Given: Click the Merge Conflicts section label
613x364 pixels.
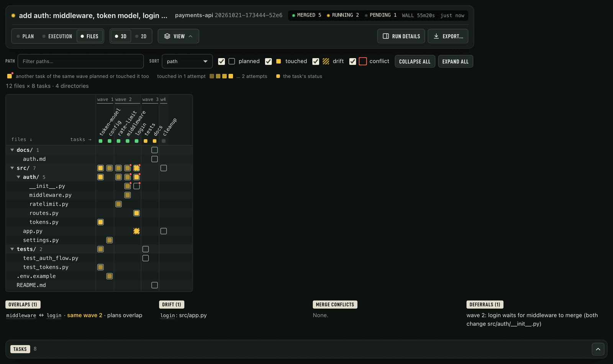Looking at the screenshot, I should tap(335, 305).
